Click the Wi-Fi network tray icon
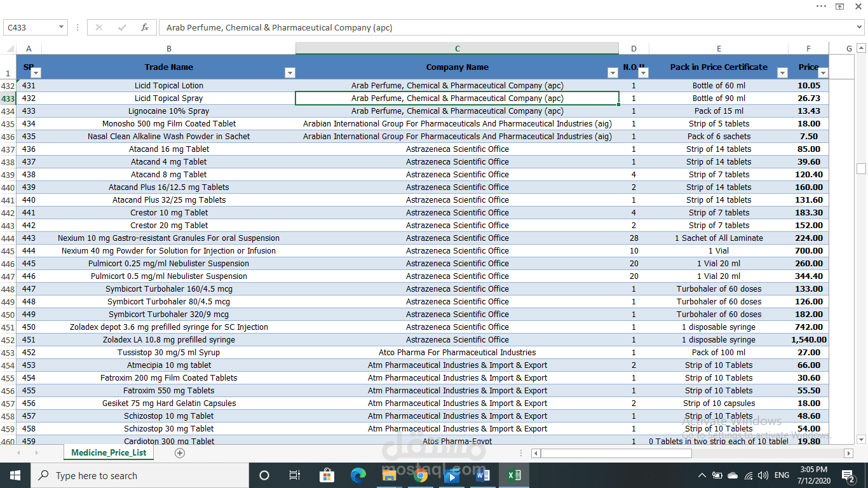This screenshot has height=488, width=868. [749, 475]
